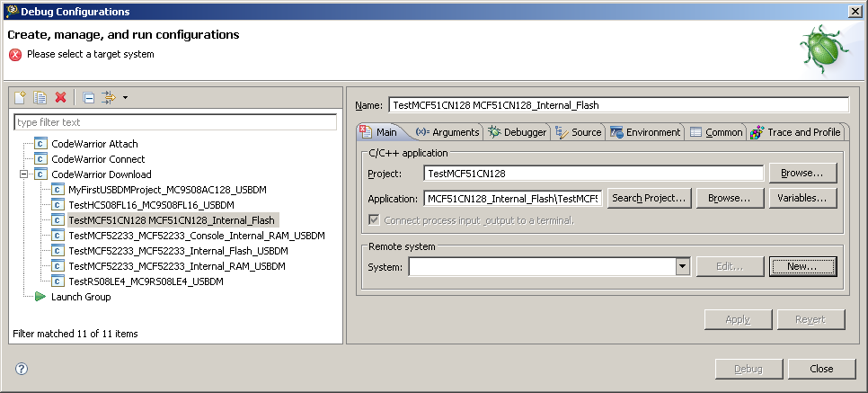The image size is (868, 393).
Task: Click the Close button at bottom
Action: [822, 369]
